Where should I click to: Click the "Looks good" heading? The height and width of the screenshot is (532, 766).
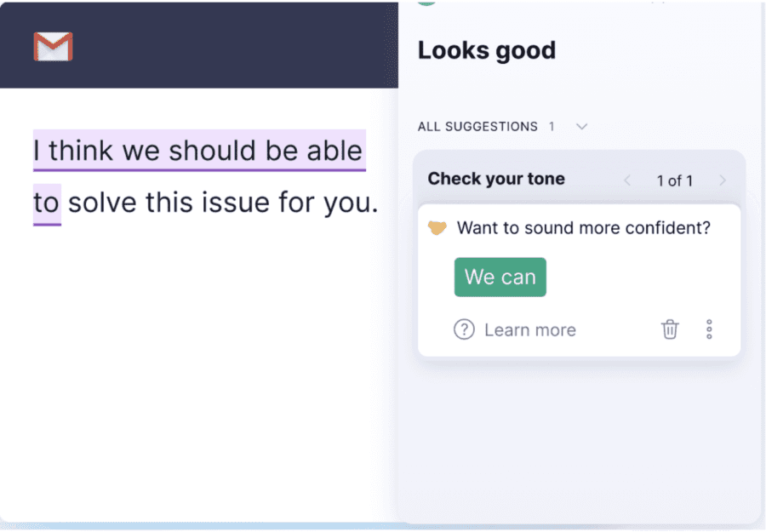point(487,51)
